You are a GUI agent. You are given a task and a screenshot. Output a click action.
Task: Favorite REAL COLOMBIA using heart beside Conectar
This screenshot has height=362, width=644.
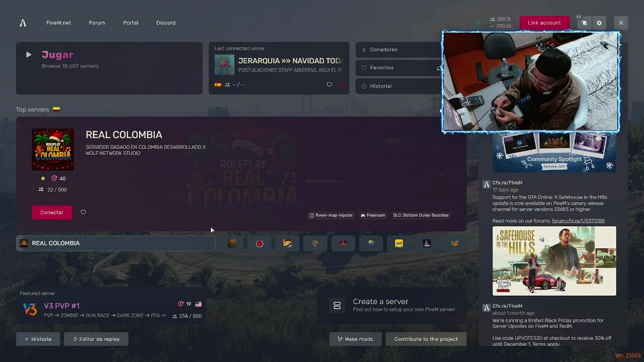[84, 212]
